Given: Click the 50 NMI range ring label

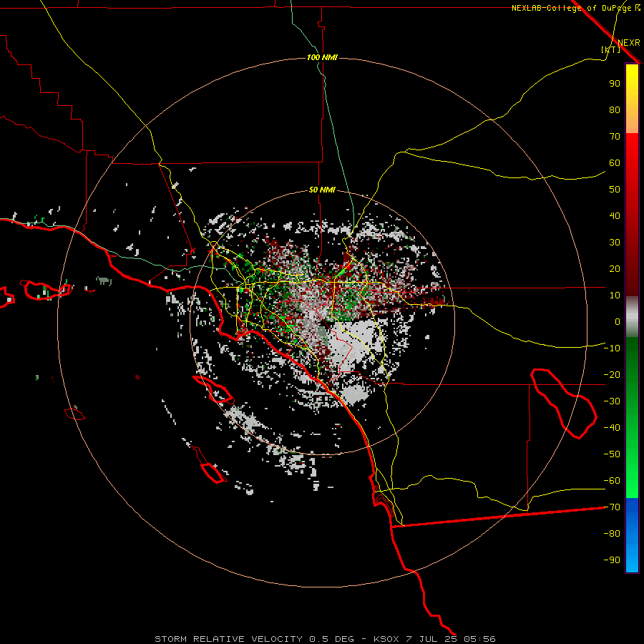Looking at the screenshot, I should (322, 190).
